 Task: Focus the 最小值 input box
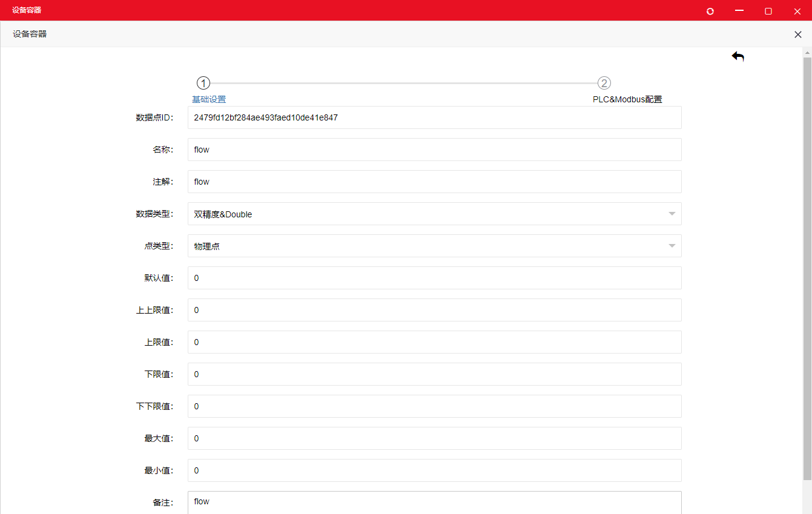coord(434,470)
